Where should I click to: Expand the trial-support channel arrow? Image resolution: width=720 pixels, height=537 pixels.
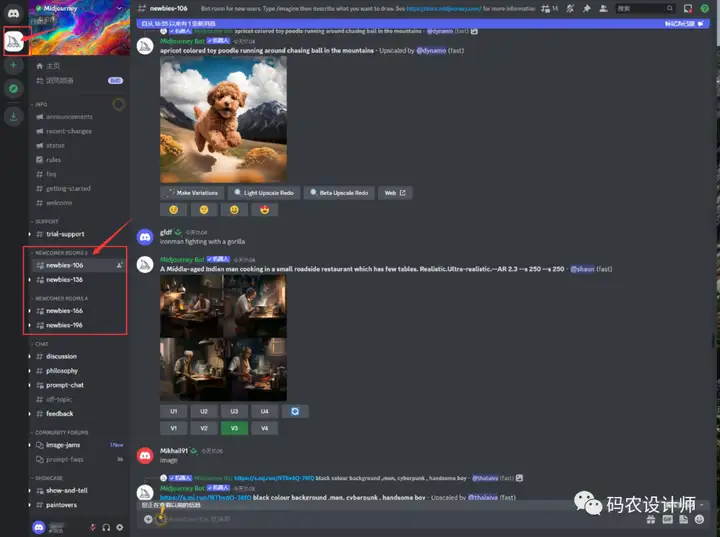[30, 234]
